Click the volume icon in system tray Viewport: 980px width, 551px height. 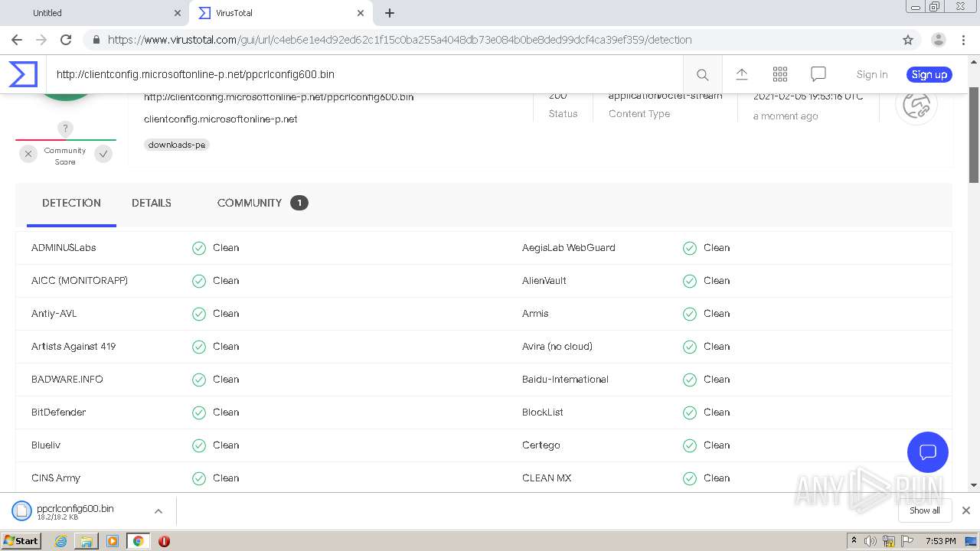[871, 541]
